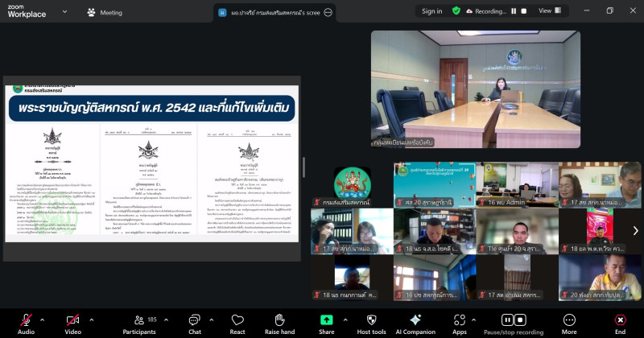Open the View layout menu

tap(549, 11)
